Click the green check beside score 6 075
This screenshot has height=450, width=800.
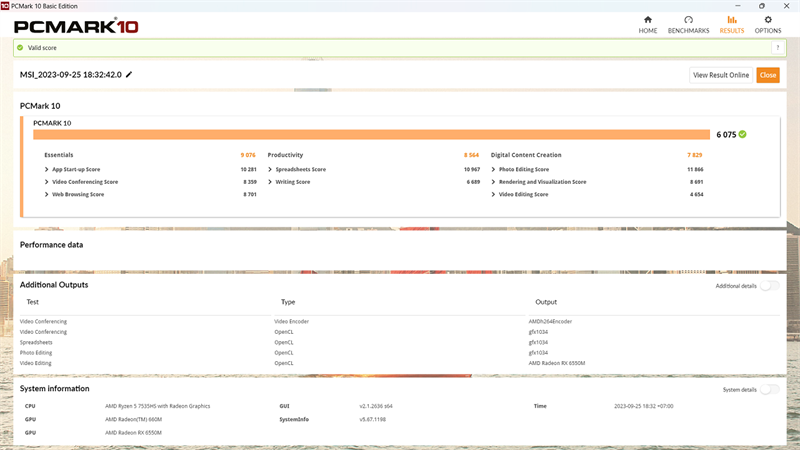[x=743, y=134]
